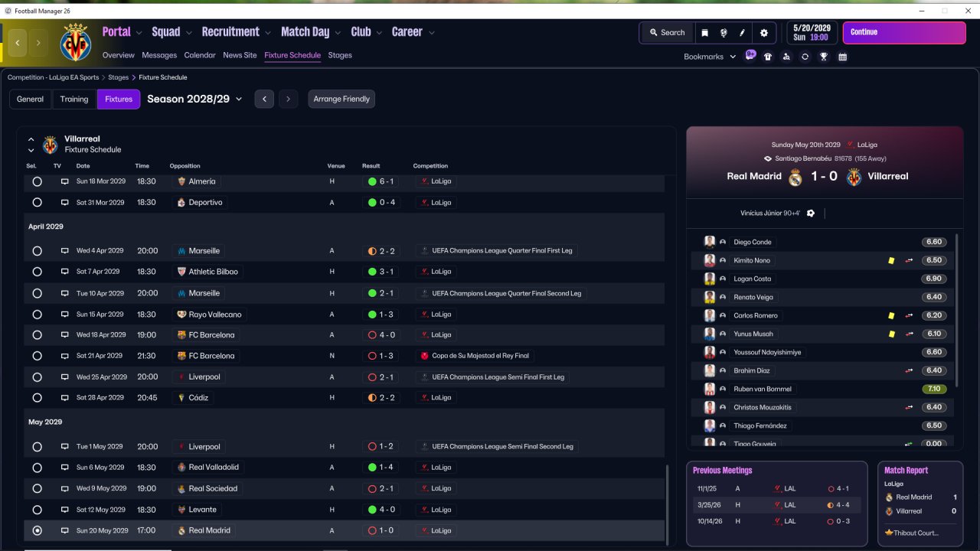Click the circular transfers icon in bookmarks bar
Image resolution: width=980 pixels, height=551 pixels.
point(805,57)
